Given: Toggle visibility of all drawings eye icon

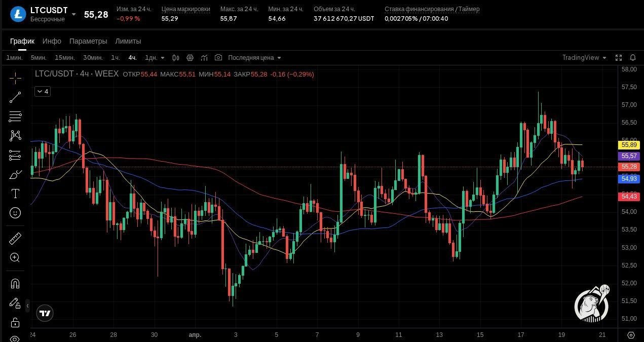Looking at the screenshot, I should point(15,338).
